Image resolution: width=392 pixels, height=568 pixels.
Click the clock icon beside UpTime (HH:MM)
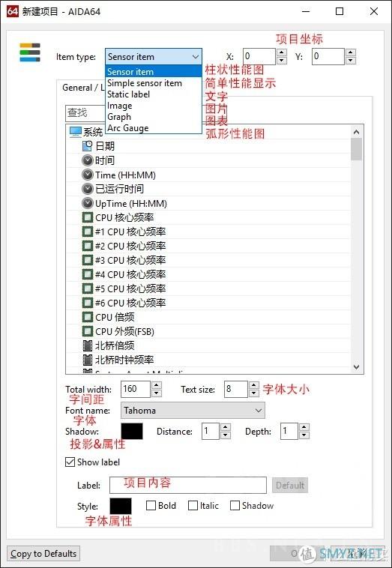pos(87,203)
